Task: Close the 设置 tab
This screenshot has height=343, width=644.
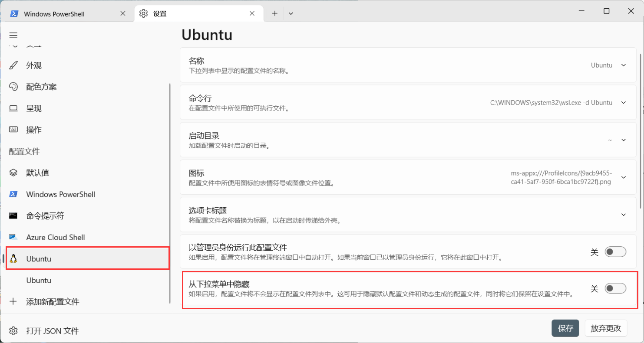Action: tap(252, 13)
